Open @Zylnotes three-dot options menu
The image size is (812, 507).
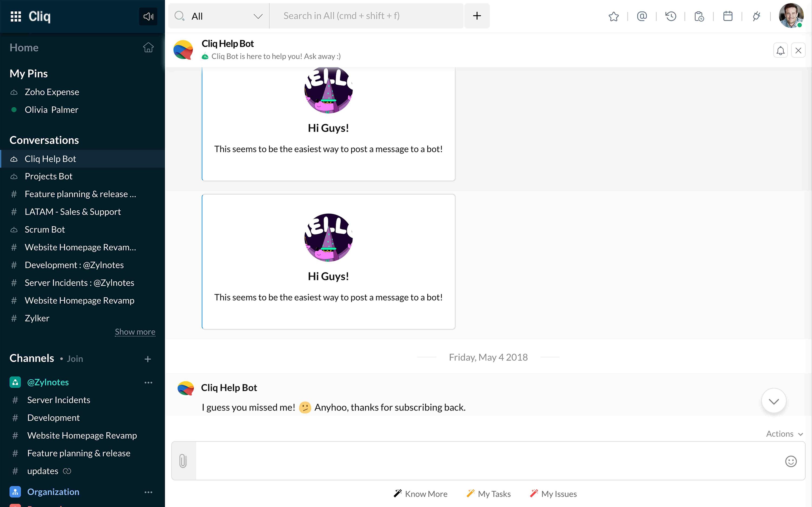[148, 382]
